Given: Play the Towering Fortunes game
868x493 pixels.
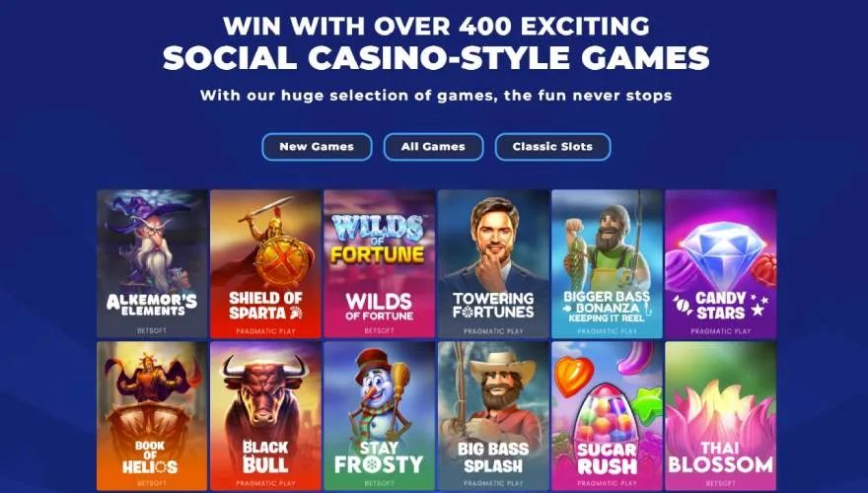Looking at the screenshot, I should [493, 264].
